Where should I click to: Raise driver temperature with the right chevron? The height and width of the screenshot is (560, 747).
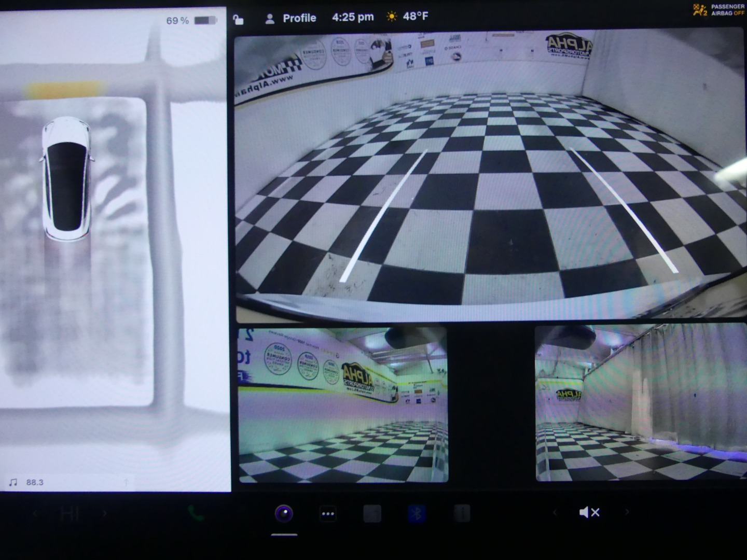click(x=105, y=513)
